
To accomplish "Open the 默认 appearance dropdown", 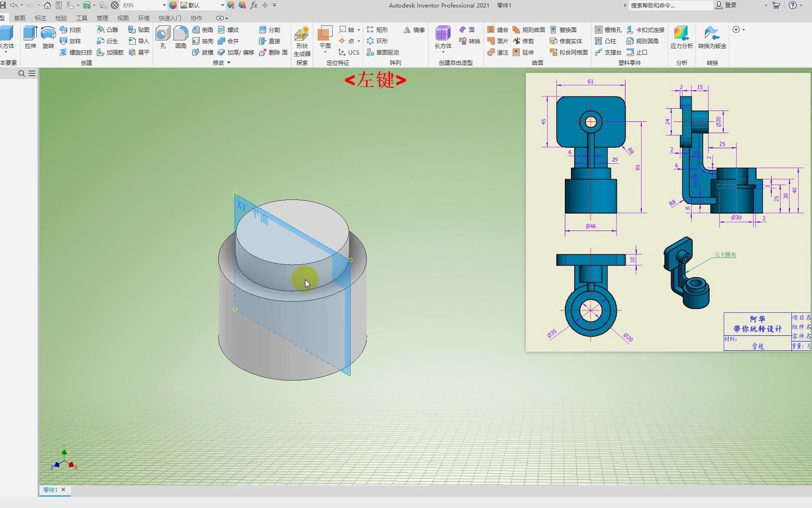I will point(222,5).
